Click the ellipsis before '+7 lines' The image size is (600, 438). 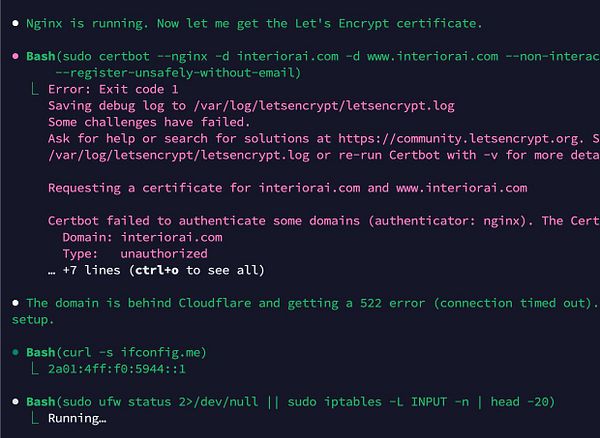[x=52, y=271]
